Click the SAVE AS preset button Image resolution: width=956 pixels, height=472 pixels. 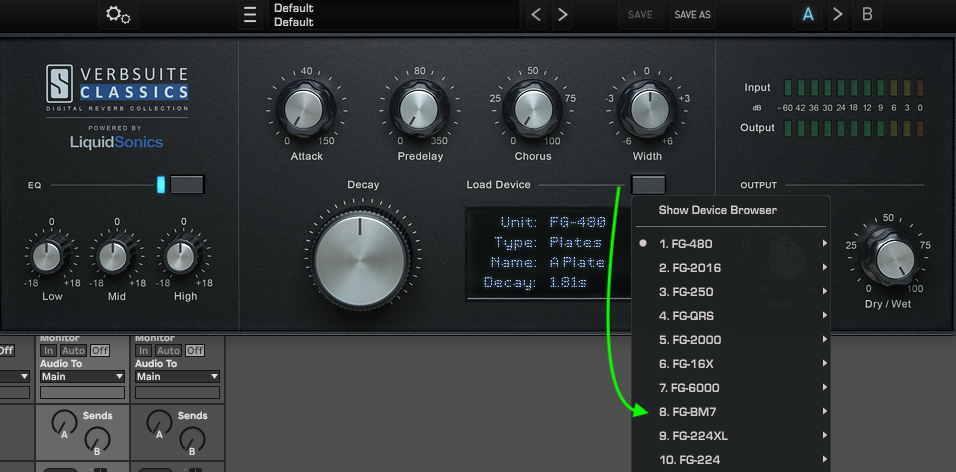pyautogui.click(x=692, y=15)
